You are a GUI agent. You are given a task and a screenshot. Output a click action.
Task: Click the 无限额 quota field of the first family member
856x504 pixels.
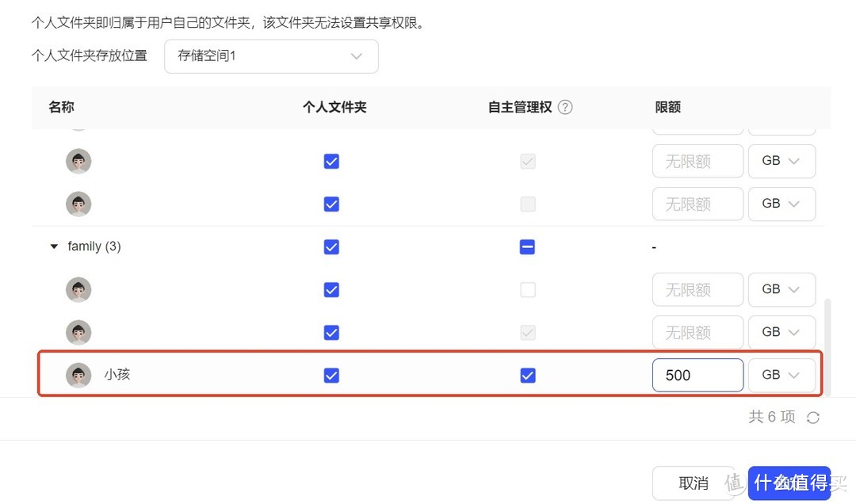pos(697,289)
